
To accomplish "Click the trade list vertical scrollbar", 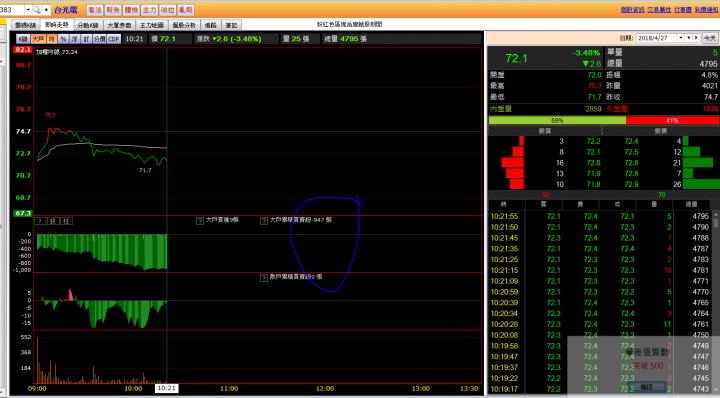I will 715,303.
